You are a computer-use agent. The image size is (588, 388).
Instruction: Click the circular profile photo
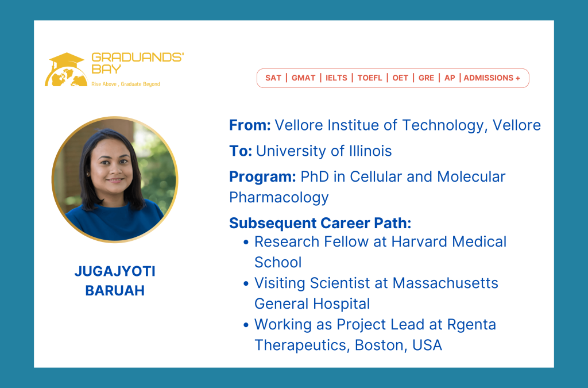pyautogui.click(x=115, y=179)
